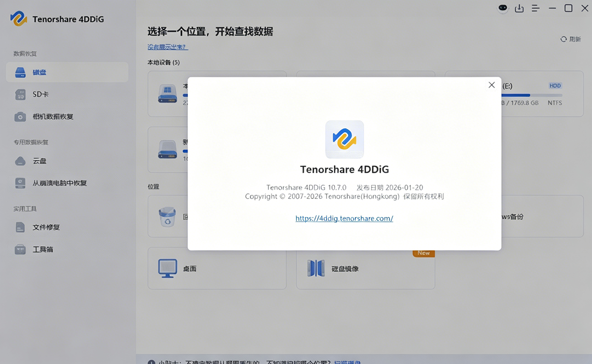This screenshot has height=364, width=592.
Task: Click the Tenorshare 4DDiG logo in sidebar
Action: [x=19, y=19]
